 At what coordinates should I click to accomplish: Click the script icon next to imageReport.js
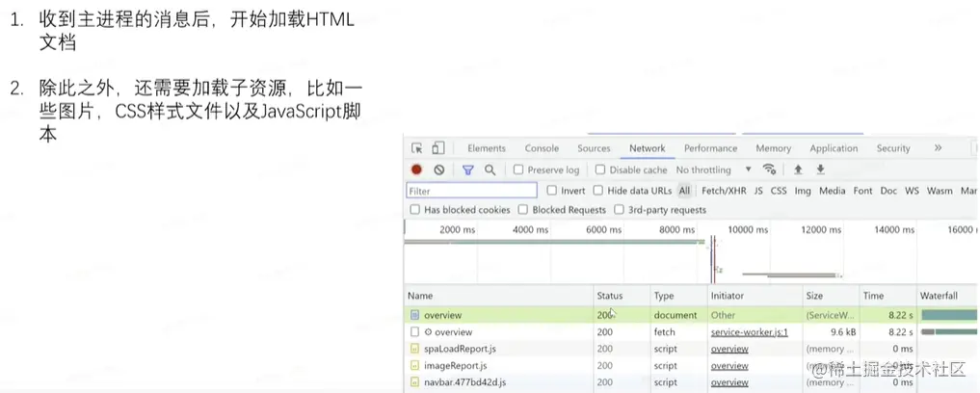tap(414, 365)
